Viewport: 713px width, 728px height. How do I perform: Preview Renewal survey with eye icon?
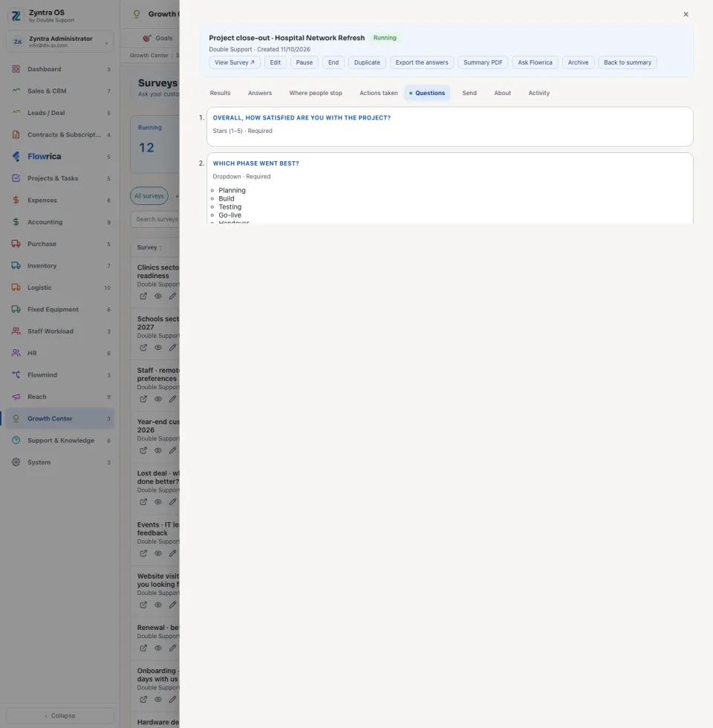[157, 648]
